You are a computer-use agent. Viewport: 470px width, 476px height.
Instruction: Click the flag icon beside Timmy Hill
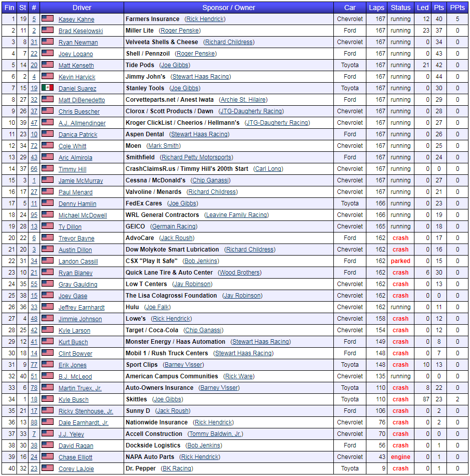tap(48, 168)
